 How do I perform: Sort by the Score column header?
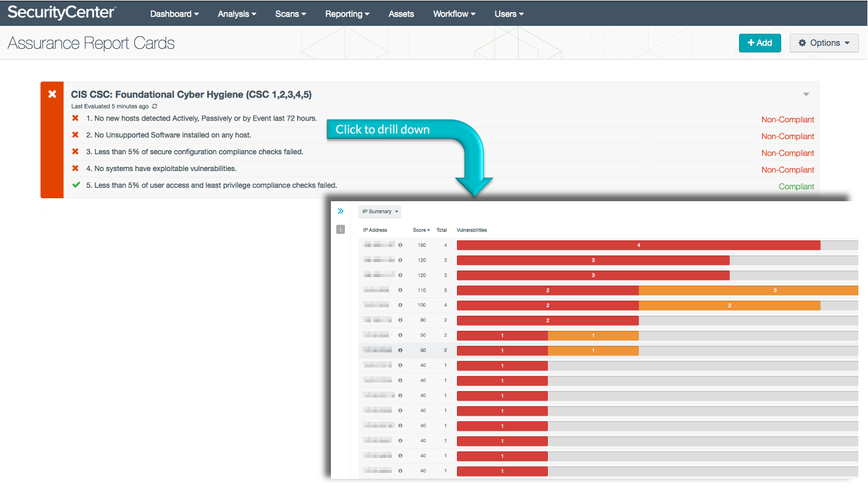(x=421, y=230)
